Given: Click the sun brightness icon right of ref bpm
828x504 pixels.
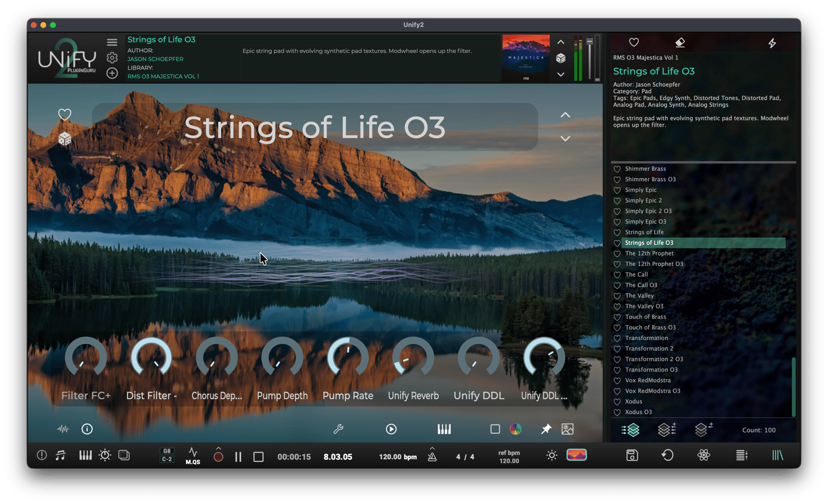Looking at the screenshot, I should pos(552,455).
